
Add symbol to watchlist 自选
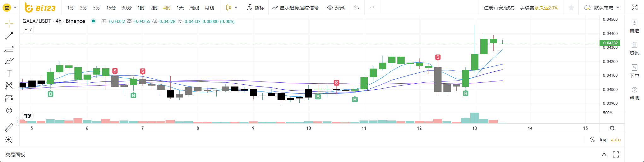(635, 26)
